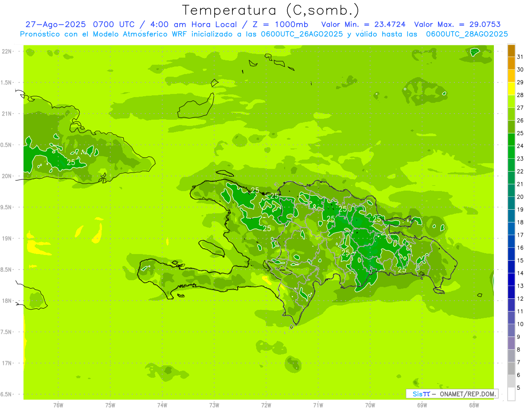Click the '31' label on the color scale
Image resolution: width=532 pixels, height=411 pixels.
point(520,57)
